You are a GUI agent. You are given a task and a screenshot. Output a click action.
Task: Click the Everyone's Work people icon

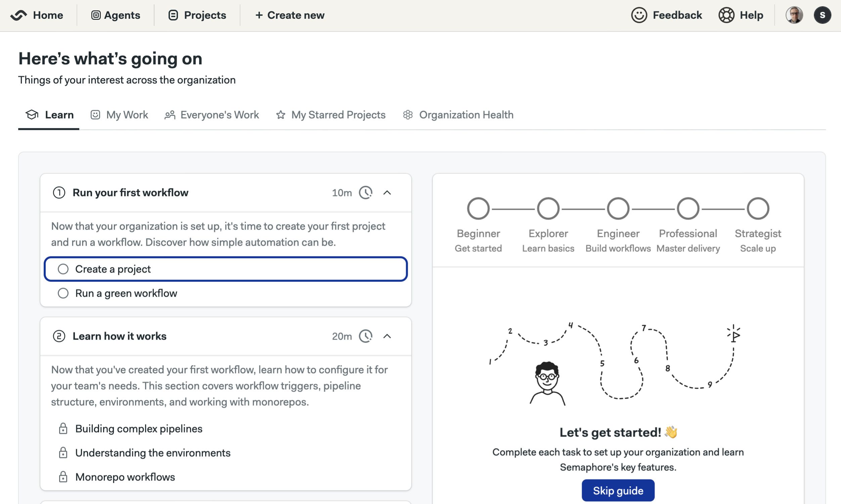coord(170,115)
